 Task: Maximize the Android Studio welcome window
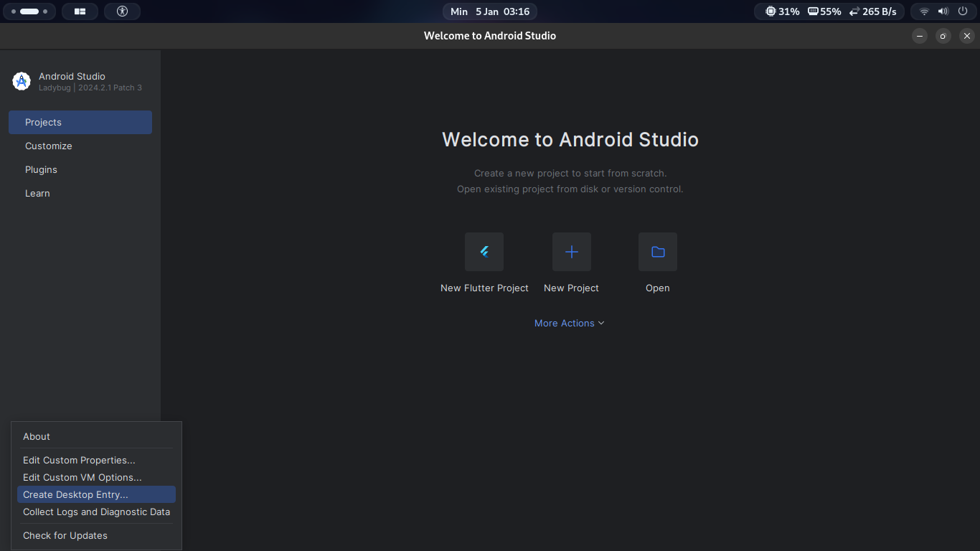coord(943,36)
